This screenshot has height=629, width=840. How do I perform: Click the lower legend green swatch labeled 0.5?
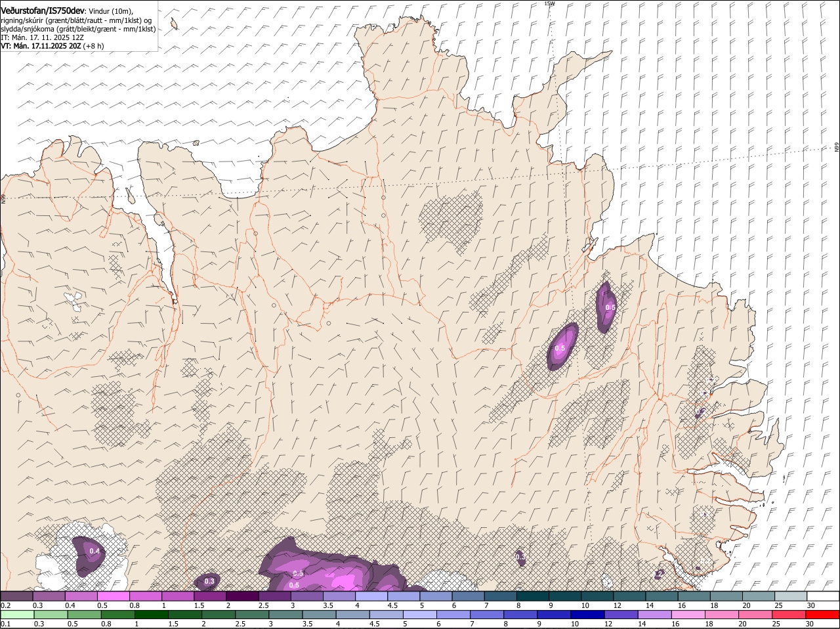84,615
